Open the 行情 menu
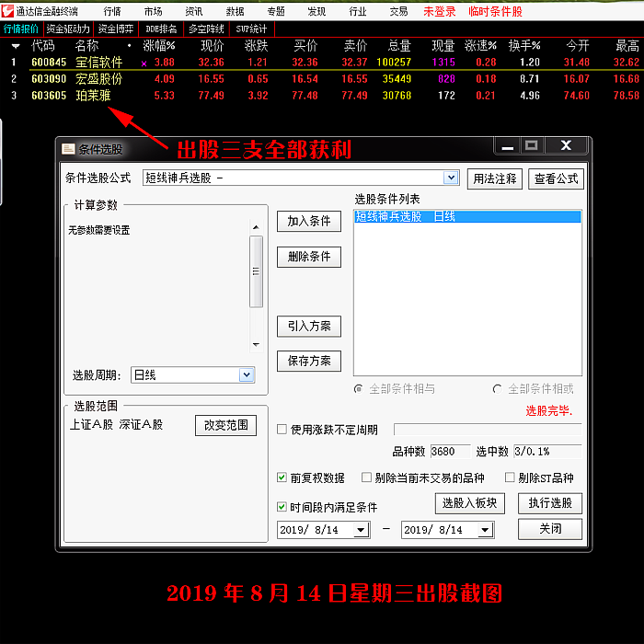This screenshot has height=644, width=644. 112,11
